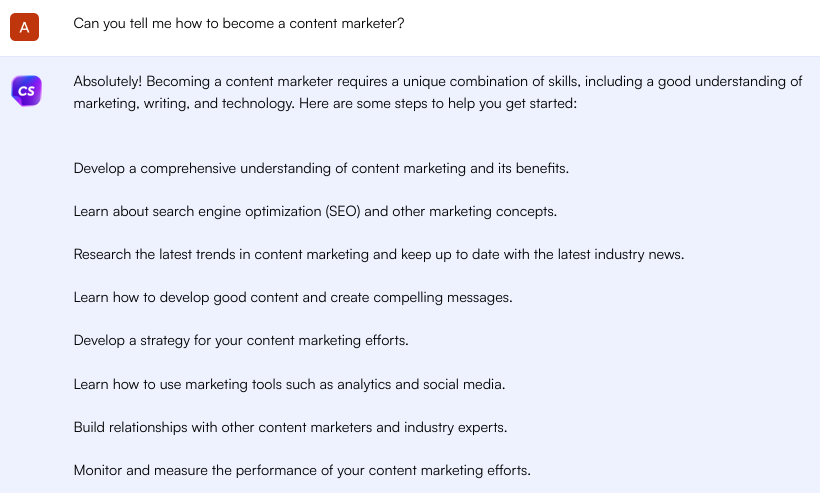The image size is (820, 493).
Task: Click the words "marketing, writing, and technology"
Action: [178, 103]
